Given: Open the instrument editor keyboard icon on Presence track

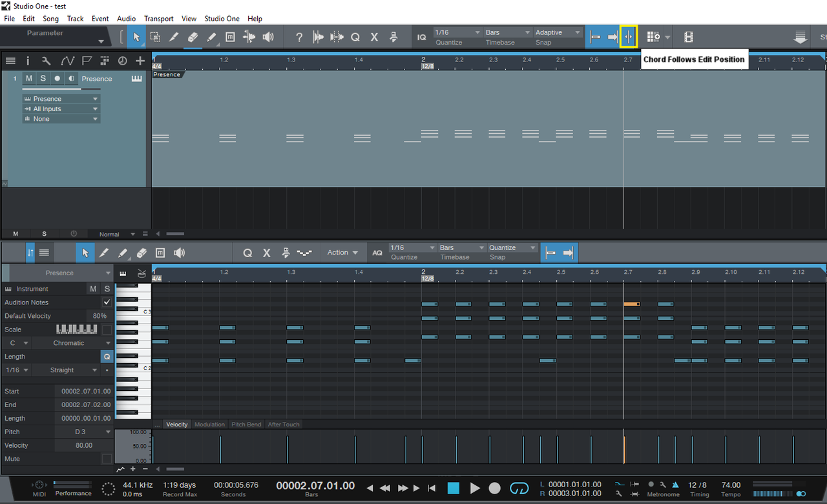Looking at the screenshot, I should [136, 78].
